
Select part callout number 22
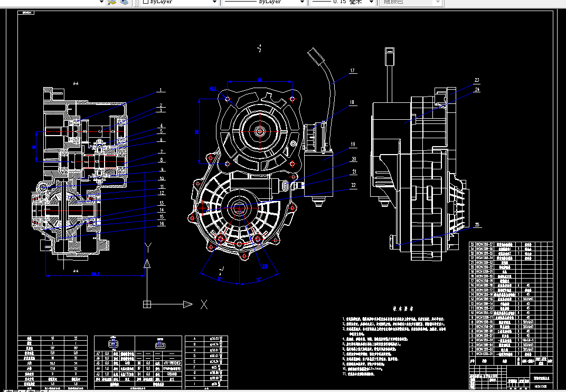(x=353, y=185)
